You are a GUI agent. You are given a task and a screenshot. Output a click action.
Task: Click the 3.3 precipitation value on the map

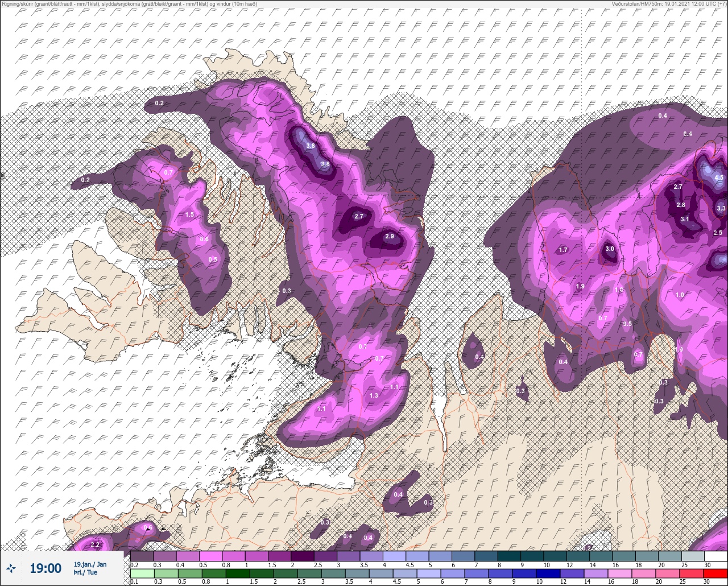click(721, 208)
